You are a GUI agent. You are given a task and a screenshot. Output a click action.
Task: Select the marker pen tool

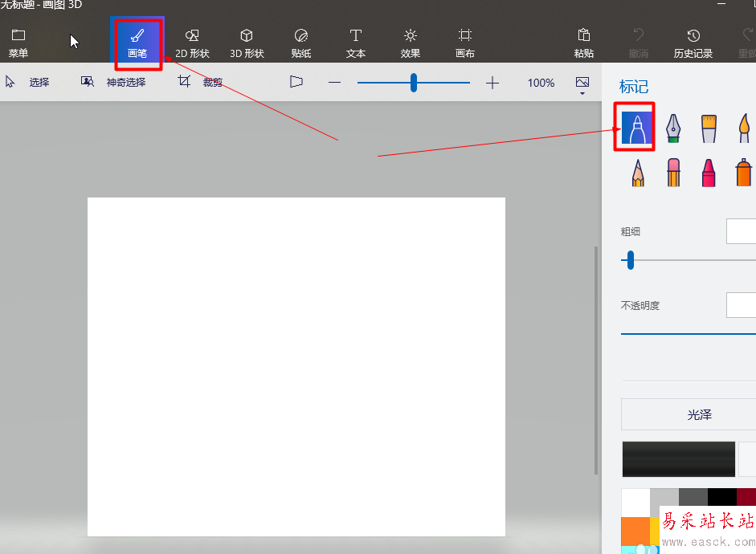click(x=636, y=128)
